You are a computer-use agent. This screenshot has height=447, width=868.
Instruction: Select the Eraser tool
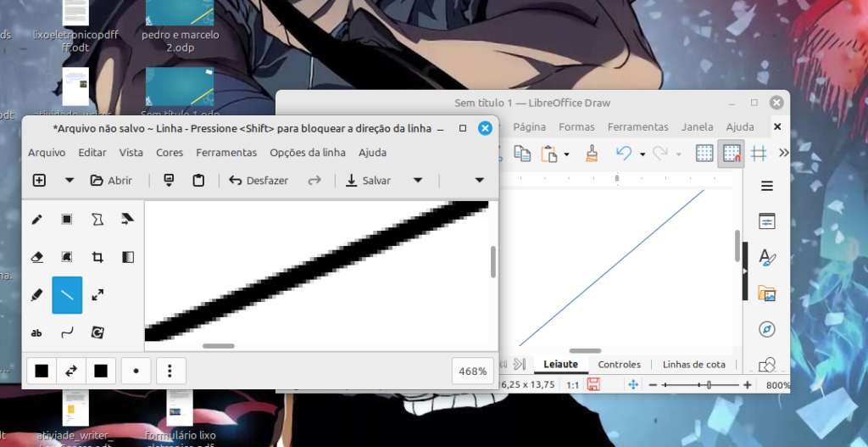(36, 257)
